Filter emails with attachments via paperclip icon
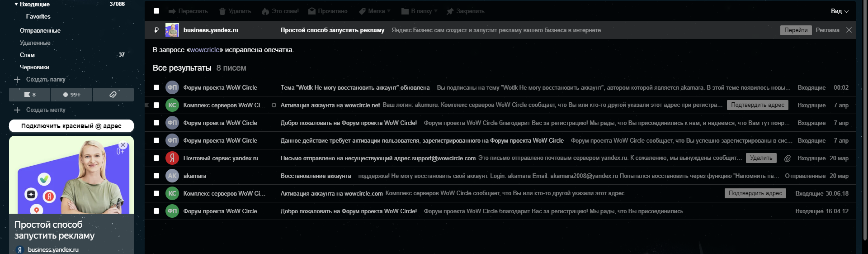This screenshot has width=868, height=254. (113, 95)
